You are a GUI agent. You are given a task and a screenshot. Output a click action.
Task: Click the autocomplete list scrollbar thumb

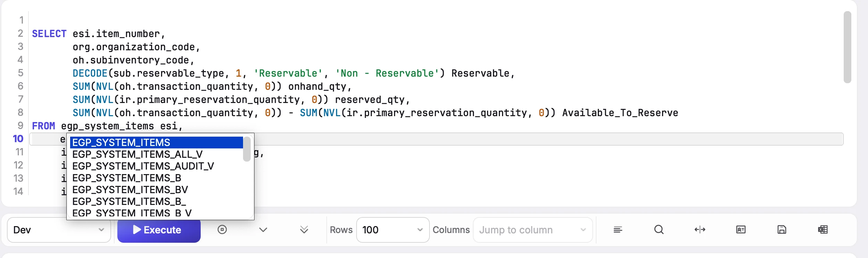(247, 149)
